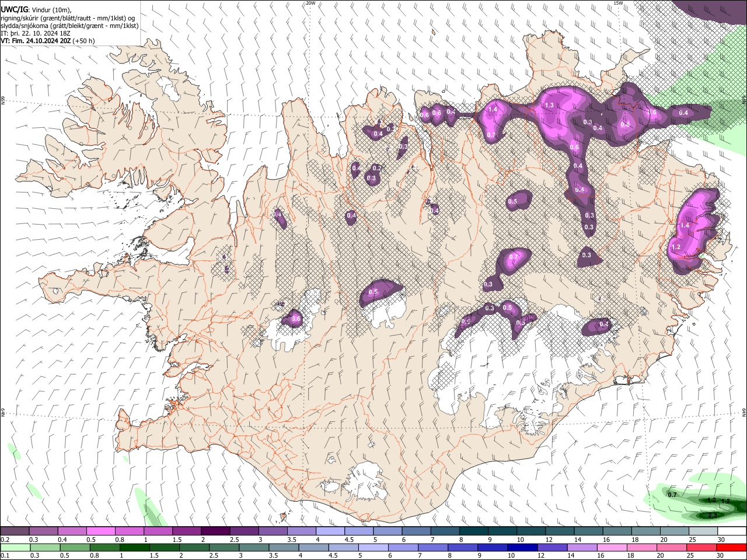747x560 pixels.
Task: Click the "IT: þri. 22. 10. 2024 18Z" line
Action: point(36,33)
